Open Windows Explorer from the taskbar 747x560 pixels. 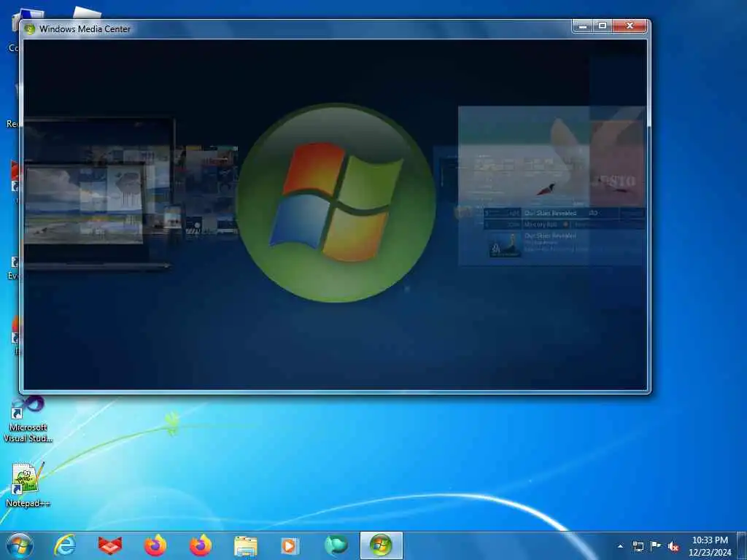point(245,545)
